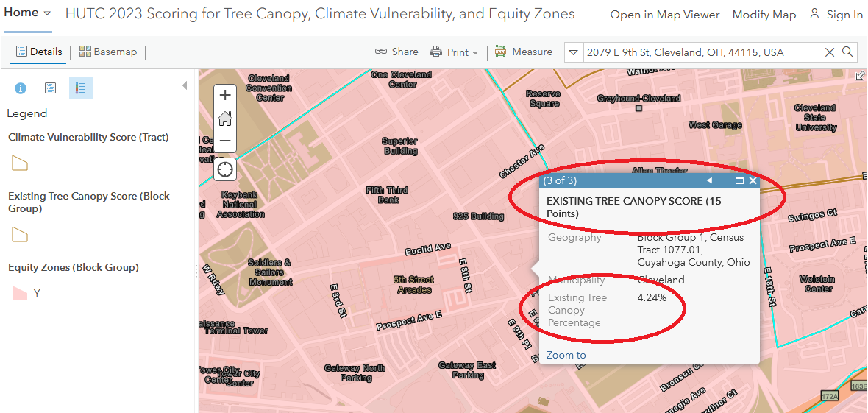Image resolution: width=868 pixels, height=413 pixels.
Task: Click the zoom in plus button
Action: [x=225, y=95]
